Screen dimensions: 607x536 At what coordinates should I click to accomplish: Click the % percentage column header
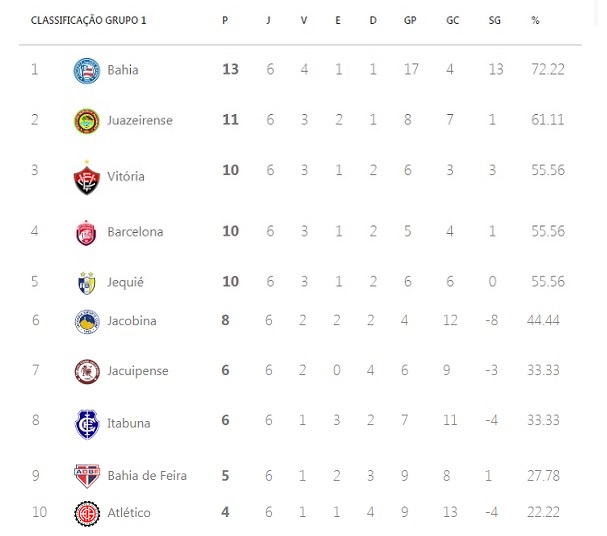coord(535,21)
